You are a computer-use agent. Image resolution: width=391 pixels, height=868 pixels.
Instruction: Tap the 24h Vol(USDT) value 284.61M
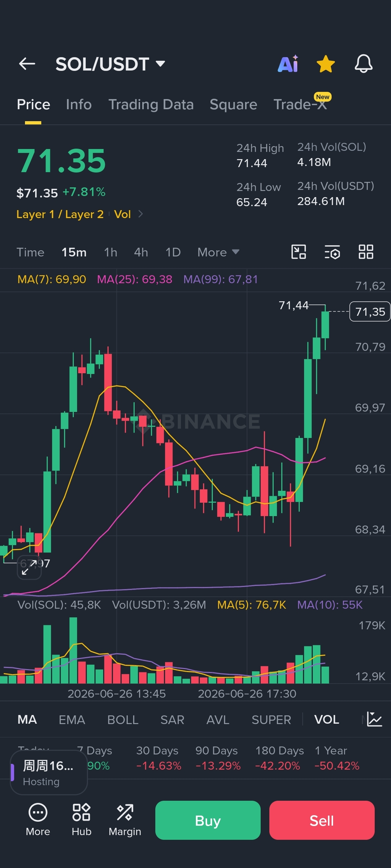tap(321, 201)
